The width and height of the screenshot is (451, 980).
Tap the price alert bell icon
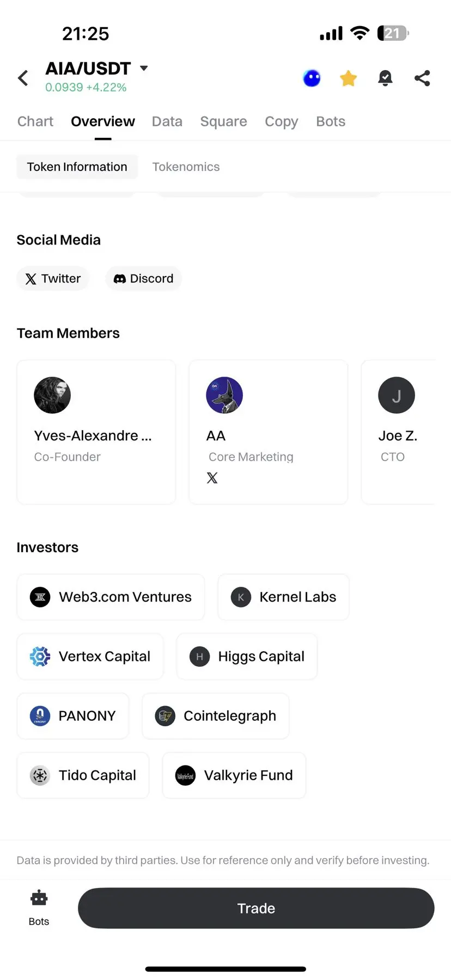coord(385,78)
